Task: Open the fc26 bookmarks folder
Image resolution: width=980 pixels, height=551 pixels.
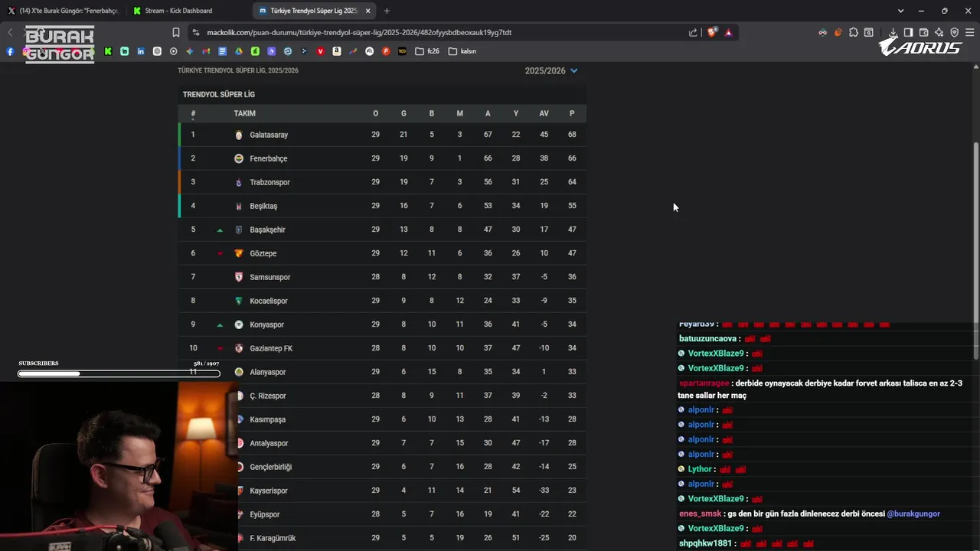Action: coord(427,51)
